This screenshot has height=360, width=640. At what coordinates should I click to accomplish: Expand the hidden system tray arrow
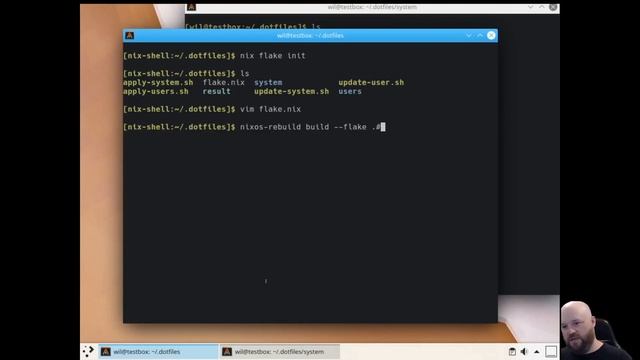537,352
